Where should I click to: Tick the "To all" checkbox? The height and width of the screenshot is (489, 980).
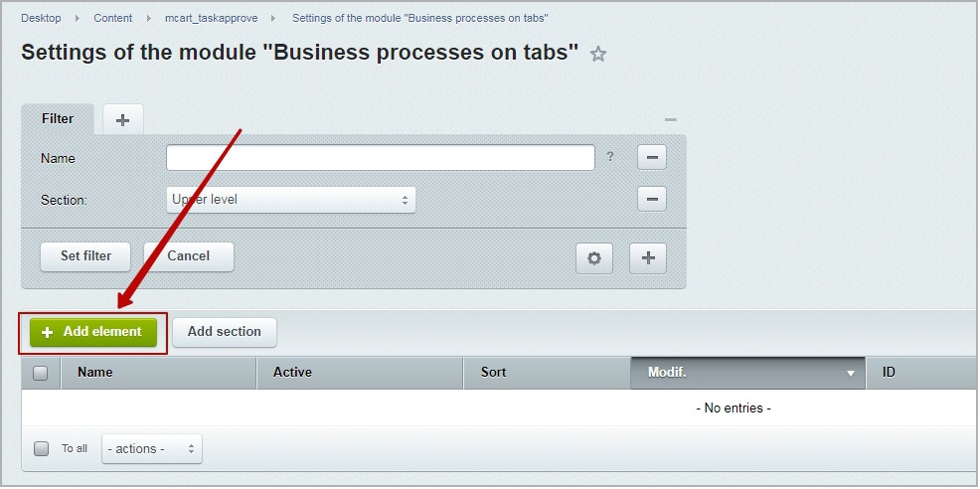point(42,448)
